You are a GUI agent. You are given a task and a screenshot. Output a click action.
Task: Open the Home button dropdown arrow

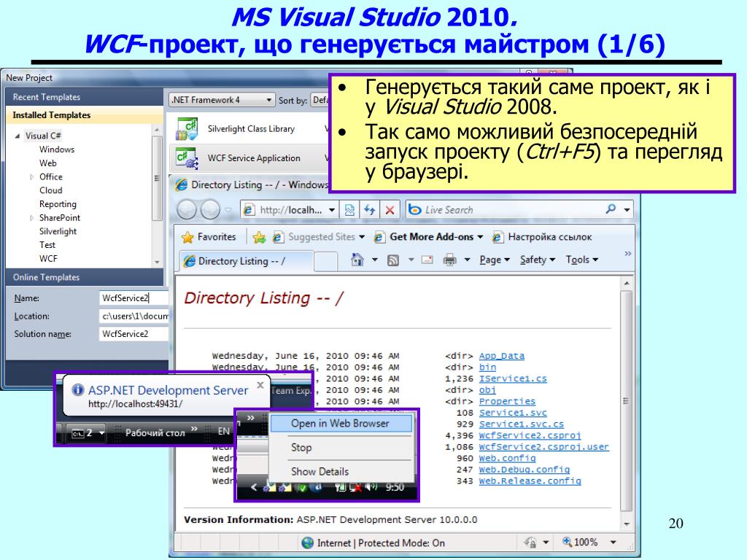tap(374, 260)
